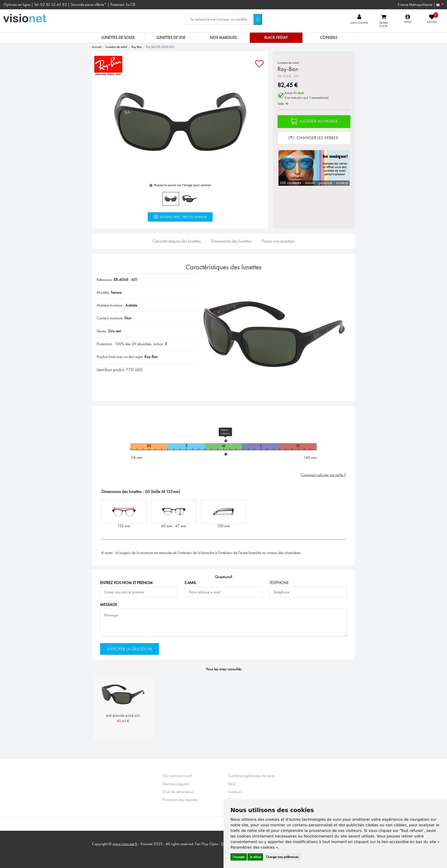Open the be unique custom lenses banner
This screenshot has height=868, width=447.
[314, 168]
